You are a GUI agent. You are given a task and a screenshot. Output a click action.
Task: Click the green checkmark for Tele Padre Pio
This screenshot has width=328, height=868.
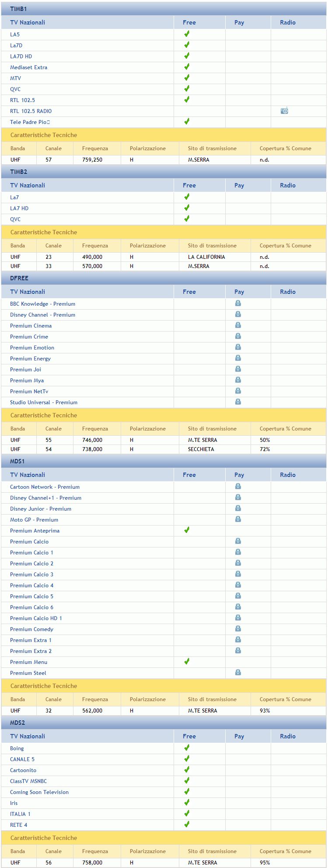[x=187, y=121]
